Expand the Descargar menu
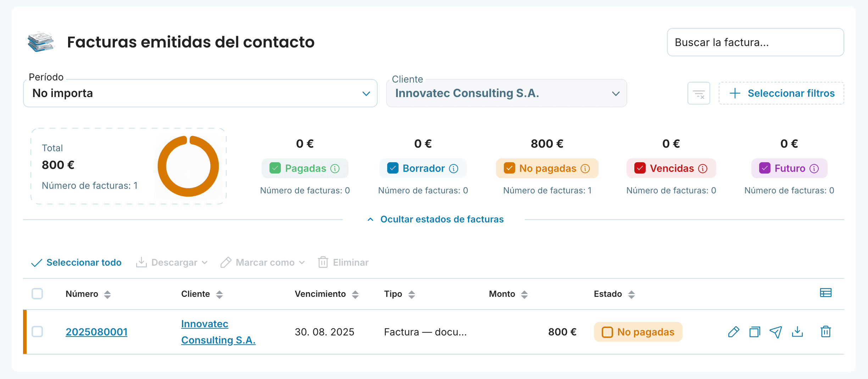 click(172, 262)
